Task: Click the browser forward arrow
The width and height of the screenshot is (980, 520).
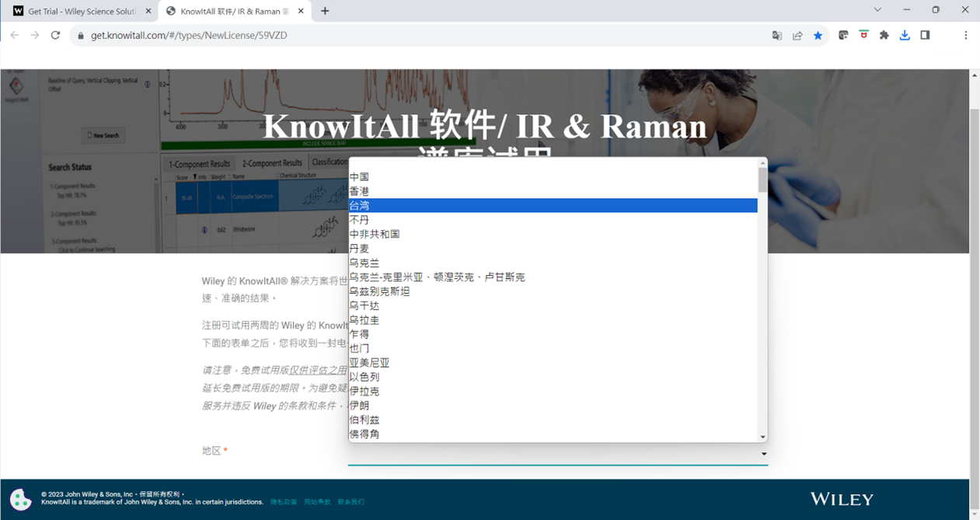Action: coord(34,35)
